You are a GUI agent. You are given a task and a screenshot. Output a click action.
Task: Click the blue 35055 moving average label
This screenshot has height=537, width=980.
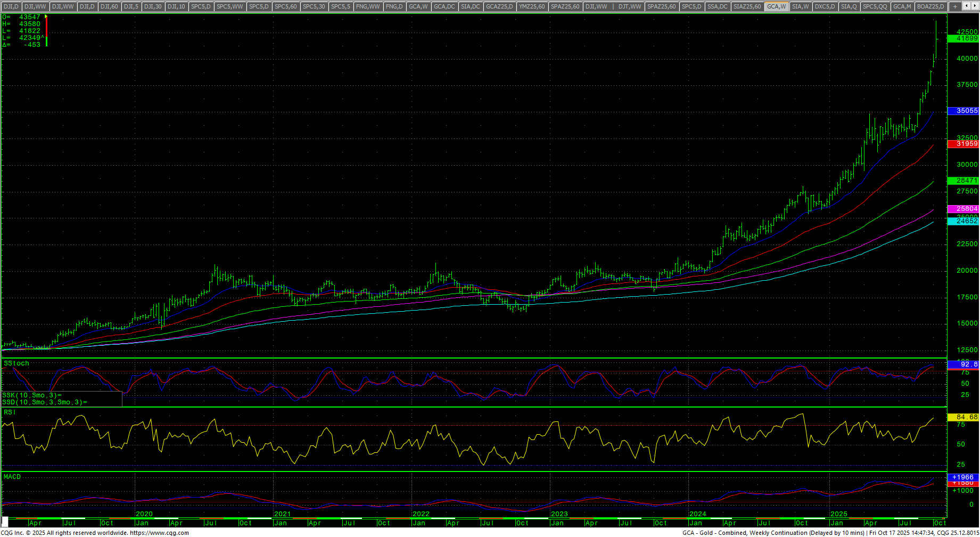pos(963,111)
